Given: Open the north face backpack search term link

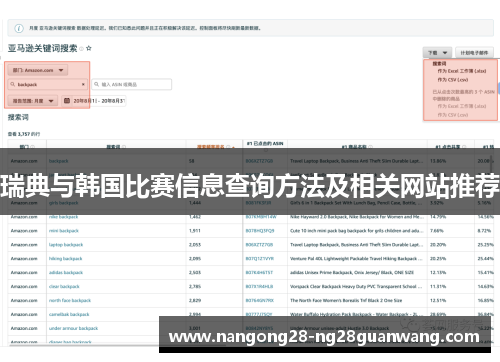Looking at the screenshot, I should (x=70, y=301).
